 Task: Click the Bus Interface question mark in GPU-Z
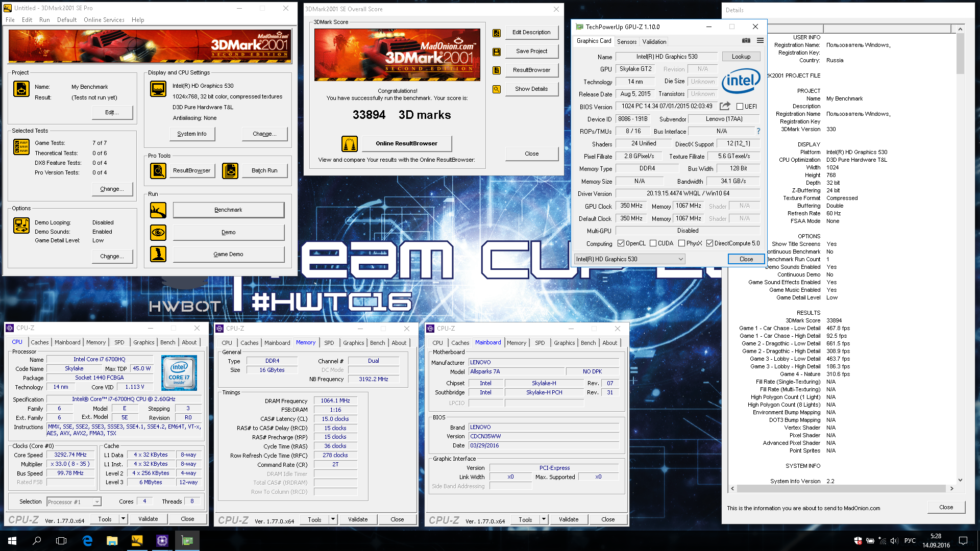758,131
